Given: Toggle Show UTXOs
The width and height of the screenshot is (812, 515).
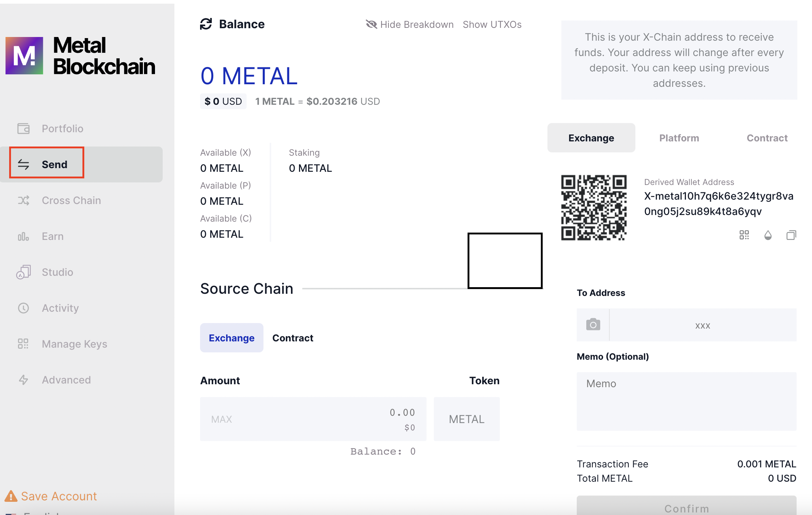Looking at the screenshot, I should 492,25.
